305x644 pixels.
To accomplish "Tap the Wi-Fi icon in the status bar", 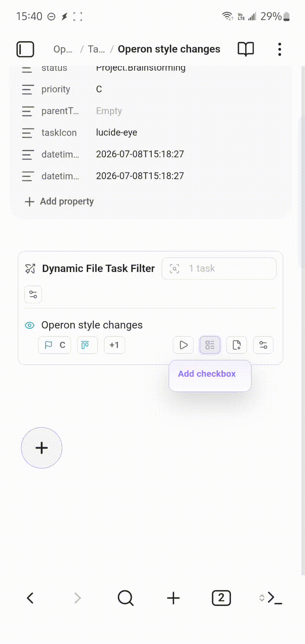I will (x=228, y=17).
